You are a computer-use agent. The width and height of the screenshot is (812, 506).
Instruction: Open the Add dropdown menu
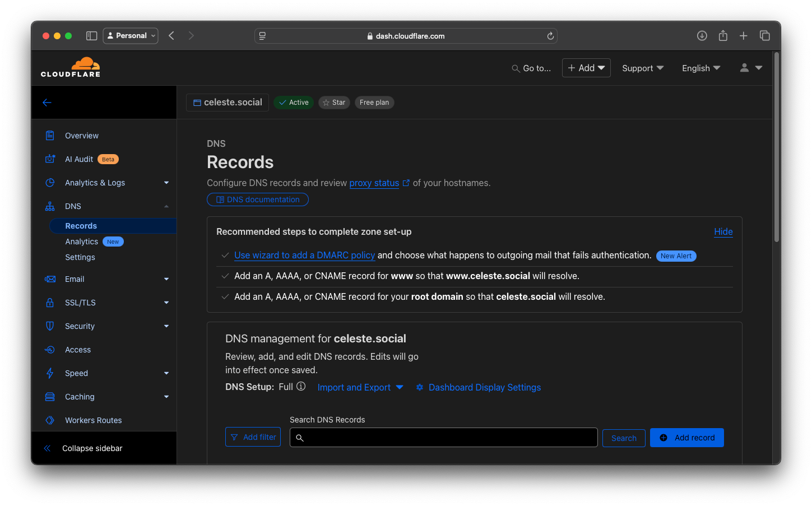pyautogui.click(x=586, y=68)
